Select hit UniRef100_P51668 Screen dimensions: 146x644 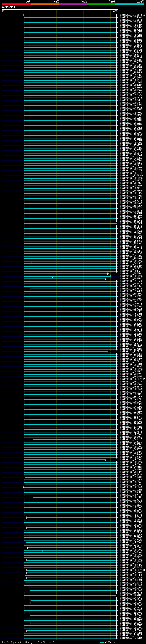tap(131, 482)
